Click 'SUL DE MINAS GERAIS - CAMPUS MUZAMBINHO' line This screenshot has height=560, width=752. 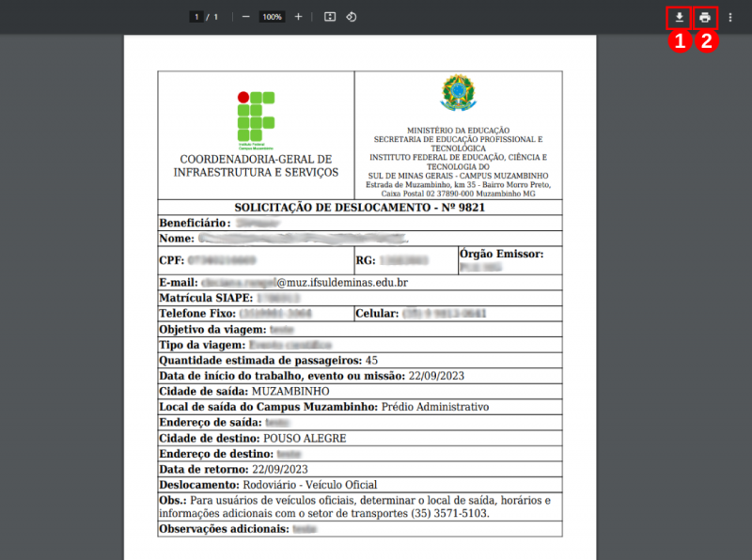[458, 176]
